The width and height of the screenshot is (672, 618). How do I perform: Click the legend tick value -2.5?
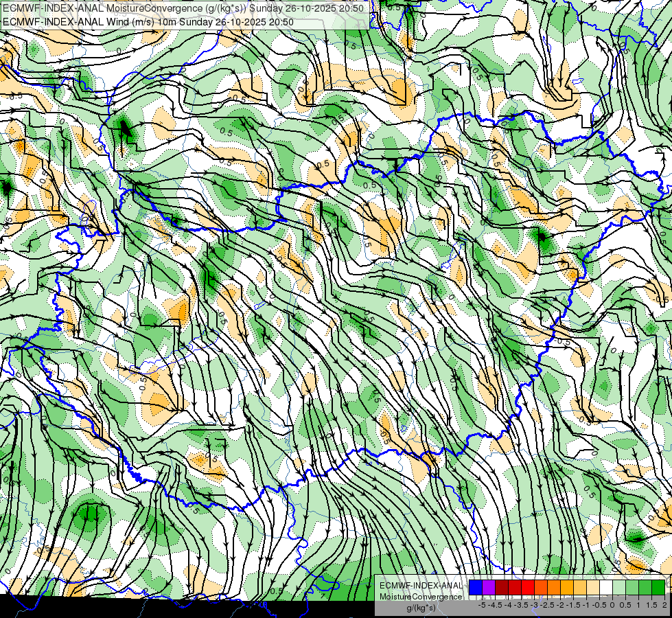(547, 605)
